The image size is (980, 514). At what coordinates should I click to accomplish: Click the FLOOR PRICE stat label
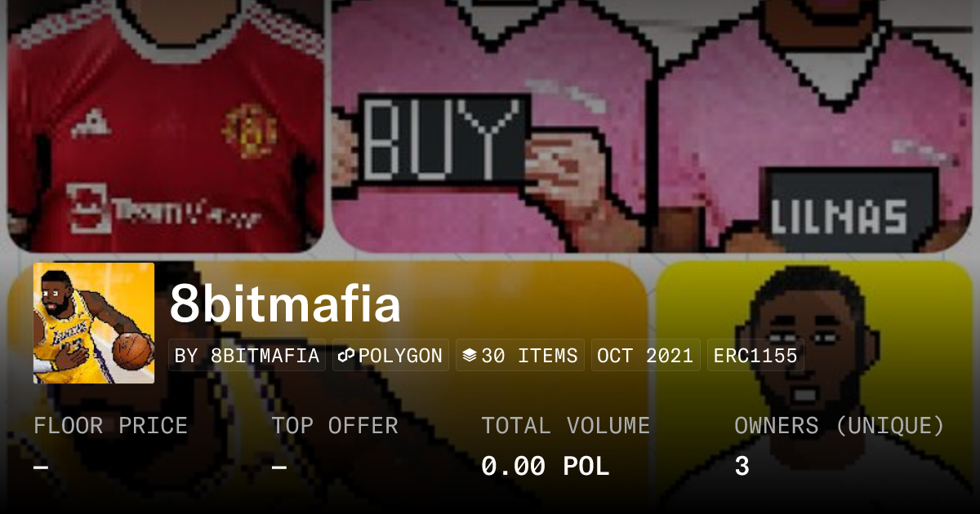110,426
